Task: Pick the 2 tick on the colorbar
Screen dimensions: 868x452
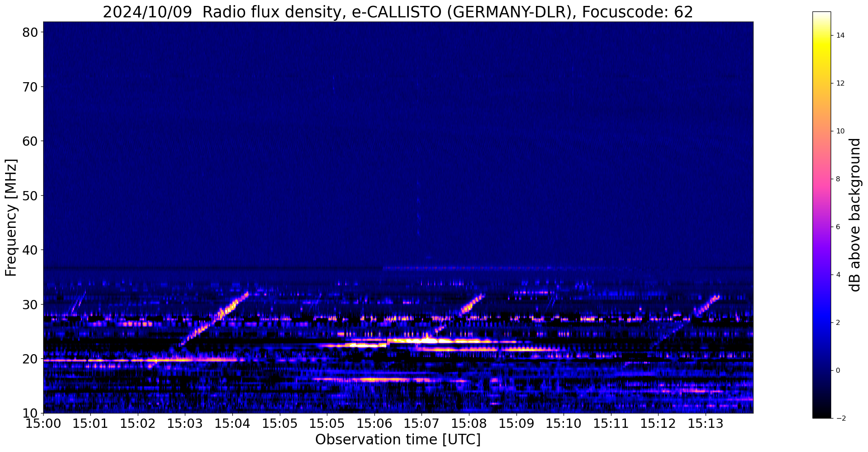Action: tap(838, 323)
